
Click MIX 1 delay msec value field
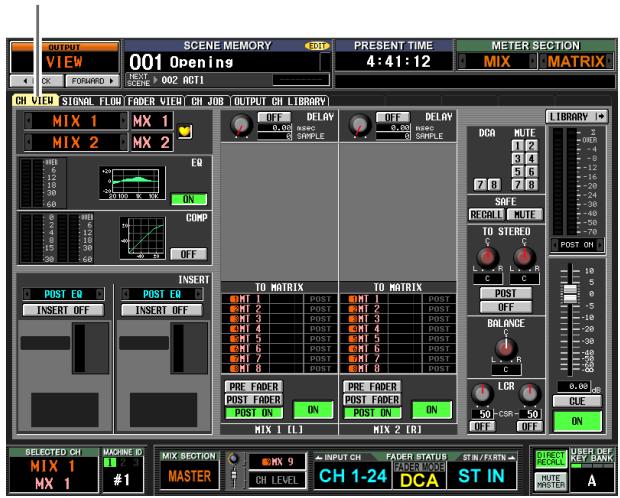click(275, 128)
